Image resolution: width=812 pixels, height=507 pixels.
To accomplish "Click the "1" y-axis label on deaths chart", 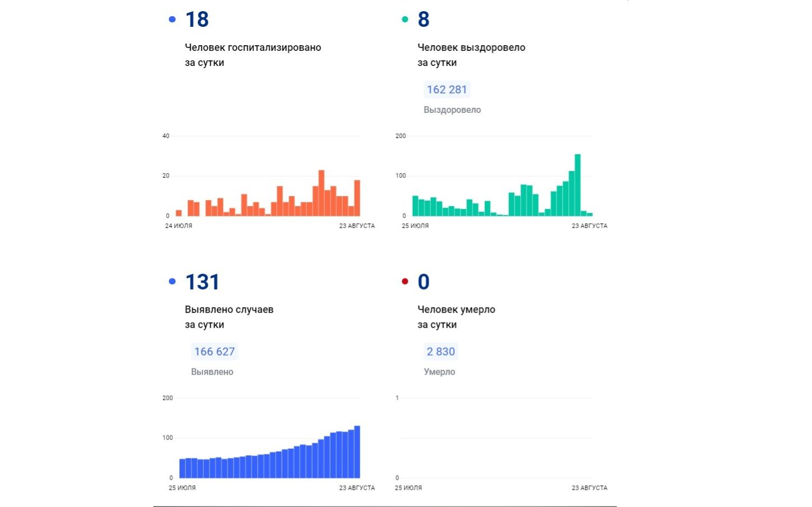I will [397, 398].
